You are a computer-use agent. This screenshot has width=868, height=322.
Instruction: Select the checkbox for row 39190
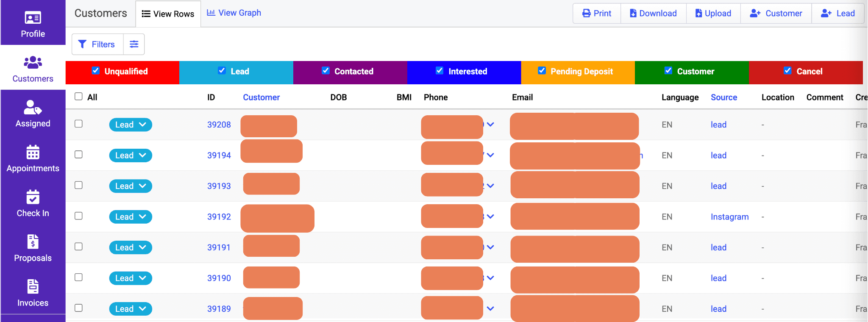(78, 278)
